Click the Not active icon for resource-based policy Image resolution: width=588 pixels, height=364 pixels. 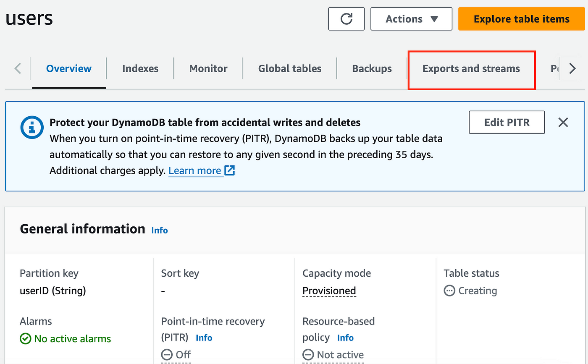coord(308,355)
